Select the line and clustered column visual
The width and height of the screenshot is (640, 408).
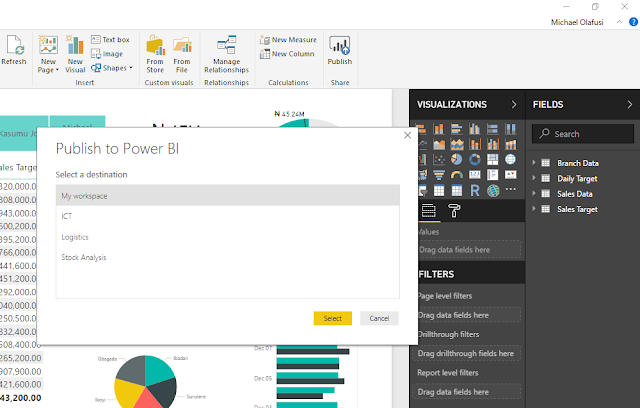(493, 144)
